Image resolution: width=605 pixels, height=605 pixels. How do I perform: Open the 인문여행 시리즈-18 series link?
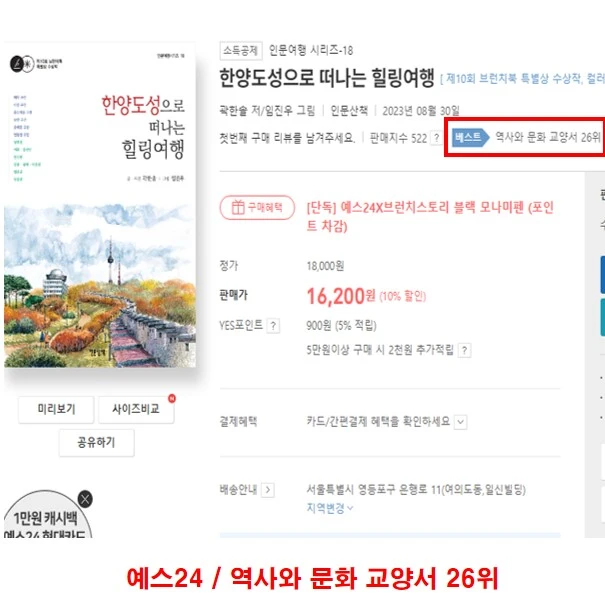(x=311, y=50)
